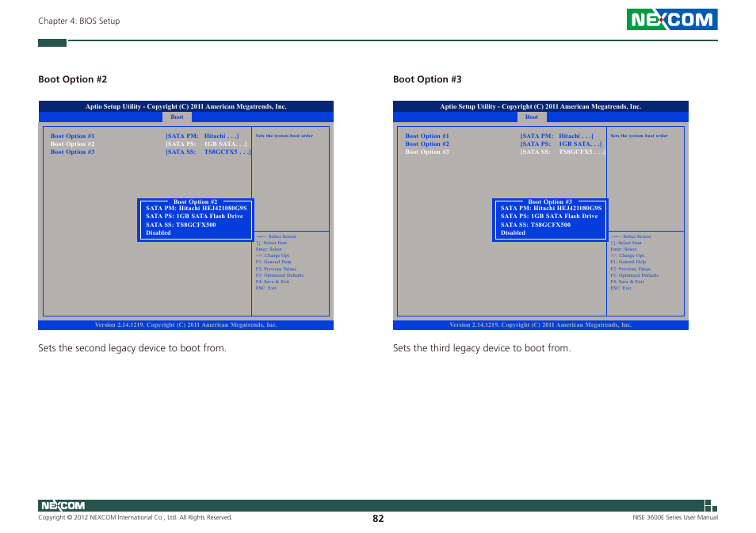Click 'F4: Save & Exit' hint in left screen
The width and height of the screenshot is (756, 533).
coord(273,282)
